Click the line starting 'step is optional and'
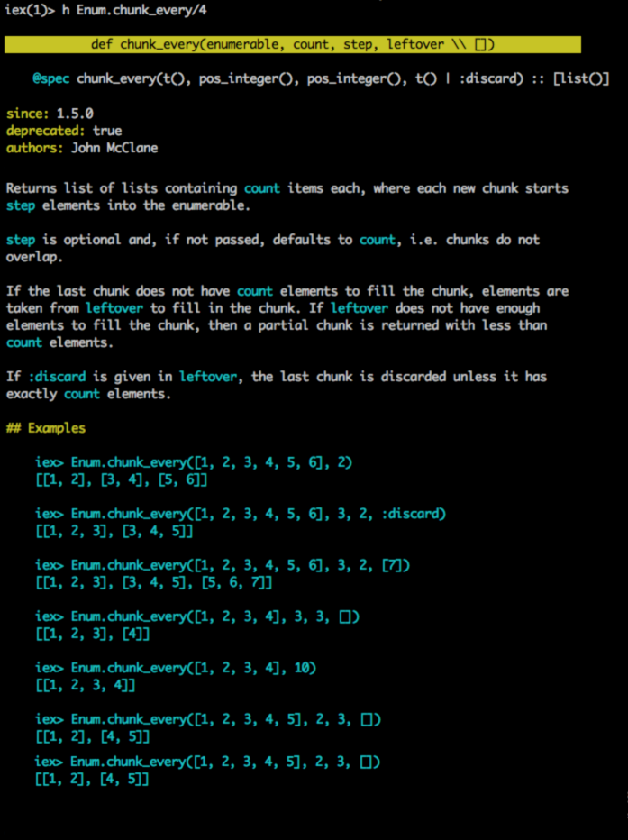This screenshot has width=628, height=840. pos(272,240)
